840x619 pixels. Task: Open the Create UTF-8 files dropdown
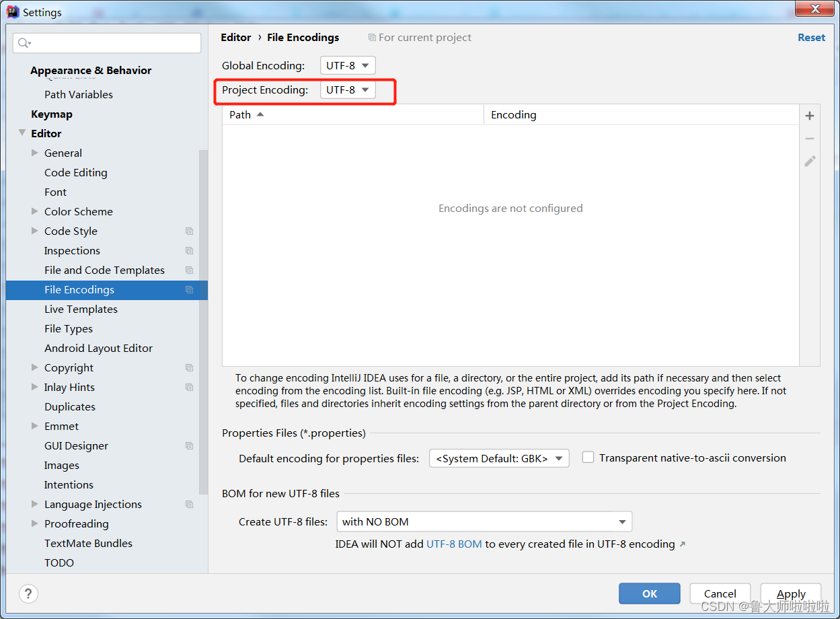(484, 521)
